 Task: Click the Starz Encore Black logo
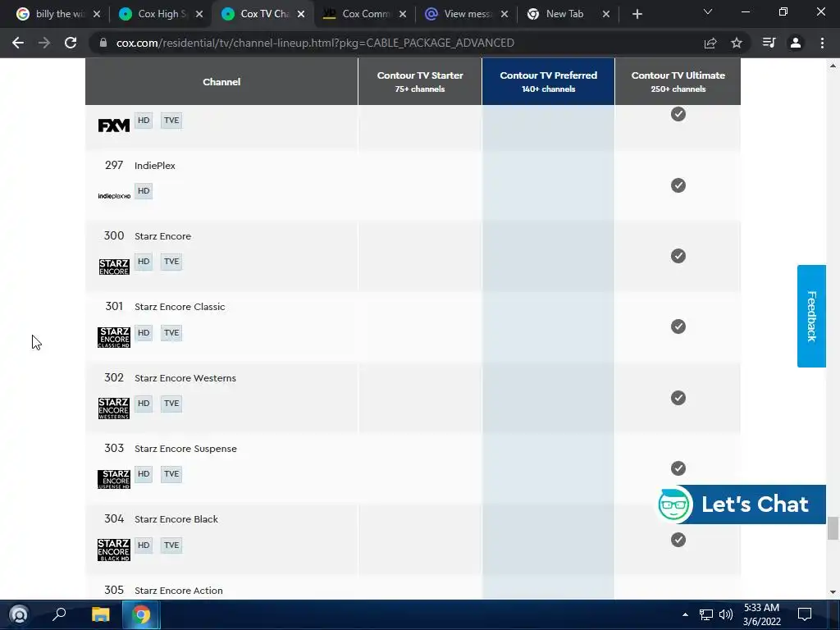click(x=113, y=550)
